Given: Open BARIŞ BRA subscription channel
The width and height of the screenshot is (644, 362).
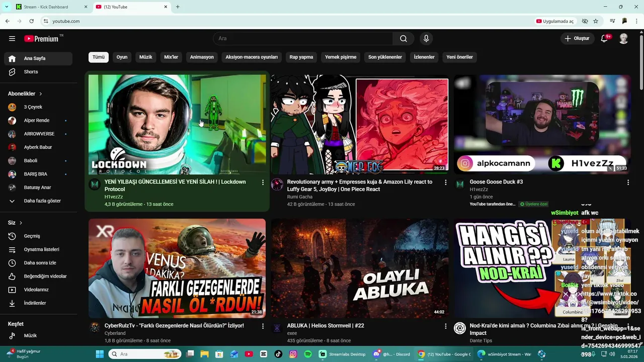Looking at the screenshot, I should 38,174.
